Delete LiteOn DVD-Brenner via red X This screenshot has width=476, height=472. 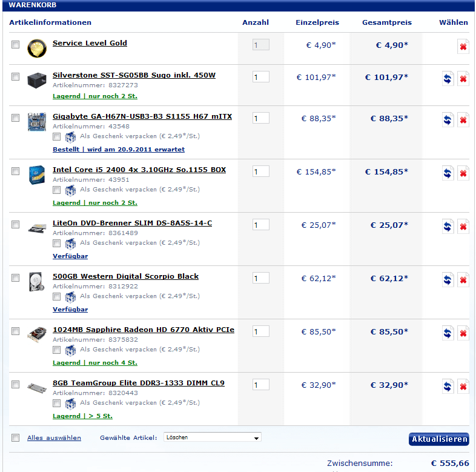pyautogui.click(x=463, y=227)
